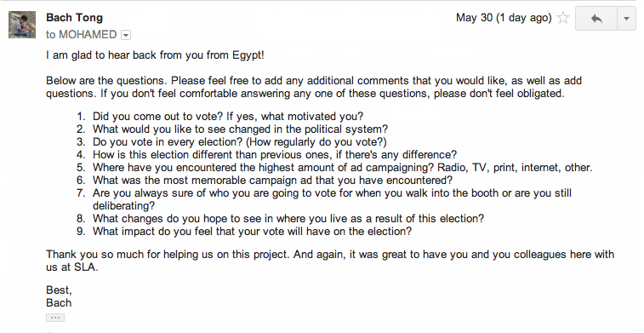This screenshot has width=644, height=333.
Task: Click question 2 about the political system
Action: click(x=240, y=129)
